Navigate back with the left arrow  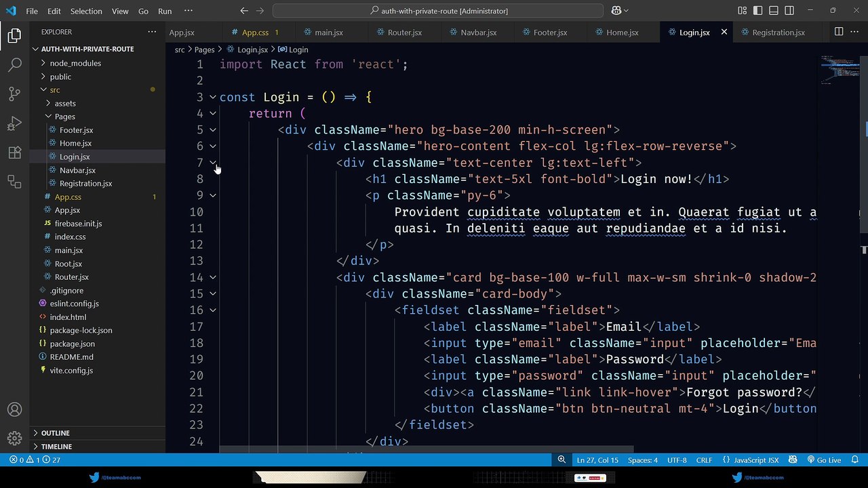point(244,11)
